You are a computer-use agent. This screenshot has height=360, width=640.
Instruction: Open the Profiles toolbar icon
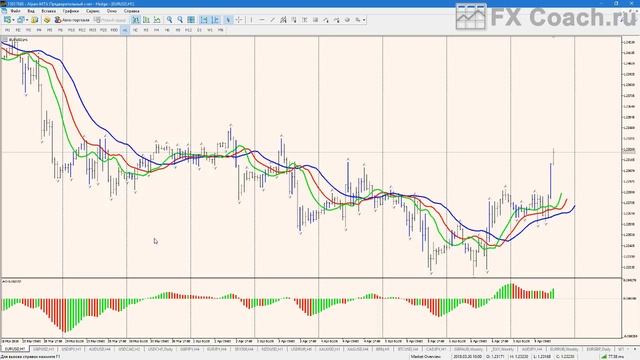point(21,20)
